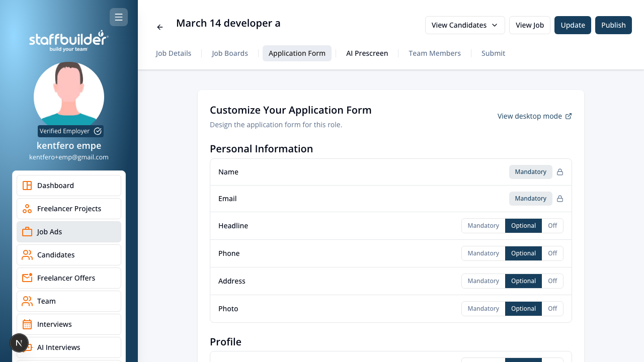Turn Phone field Off
Image resolution: width=644 pixels, height=362 pixels.
click(x=552, y=253)
